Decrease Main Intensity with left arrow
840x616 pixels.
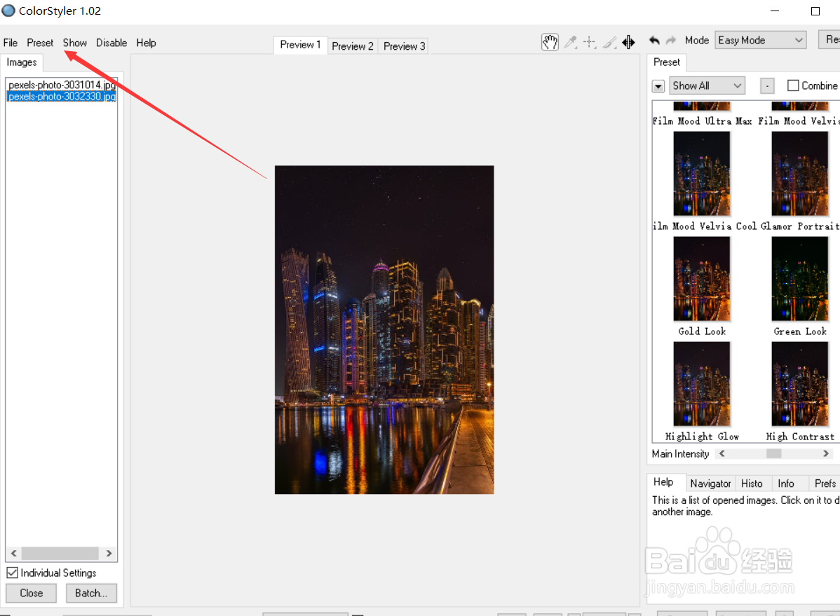click(x=722, y=453)
